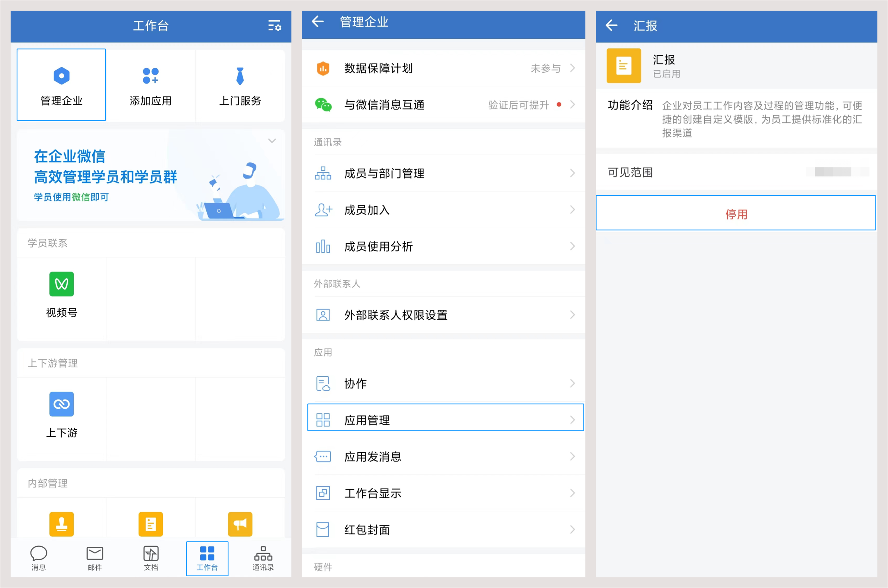Viewport: 888px width, 588px height.
Task: Go back from the 管理企业 screen
Action: coord(318,22)
